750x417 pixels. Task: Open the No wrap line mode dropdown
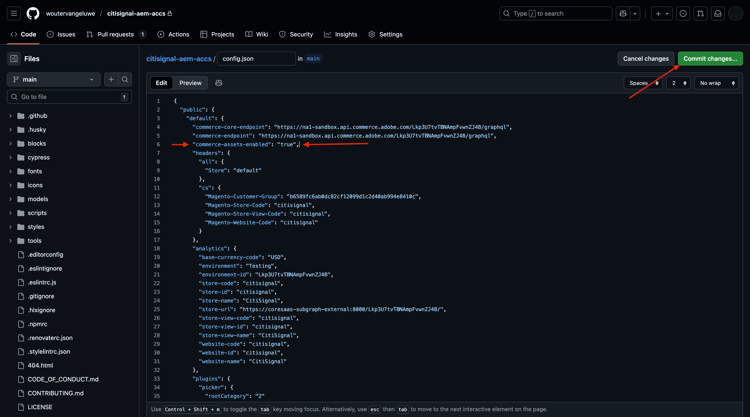[717, 83]
